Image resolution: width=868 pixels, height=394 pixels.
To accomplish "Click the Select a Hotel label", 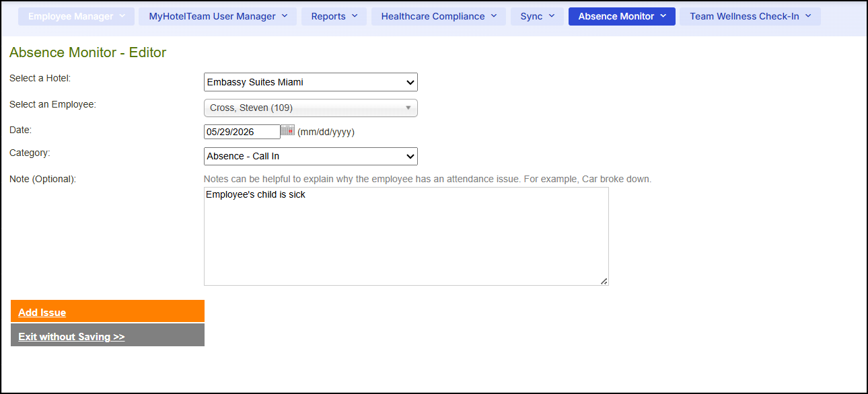I will coord(40,78).
